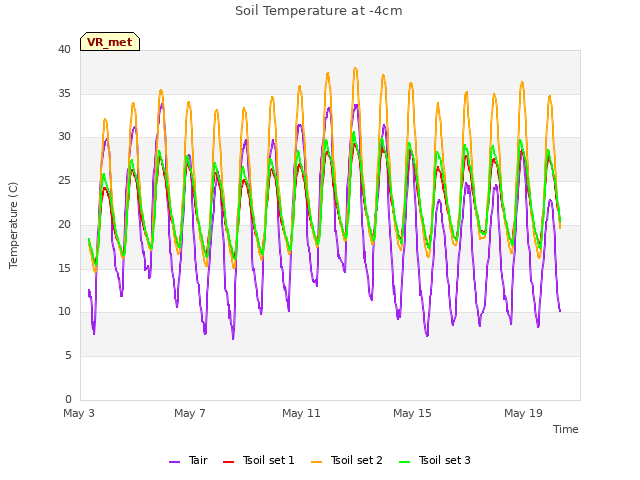Screen dimensions: 640x480
Task: Click the VR_met label badge
Action: 110,42
